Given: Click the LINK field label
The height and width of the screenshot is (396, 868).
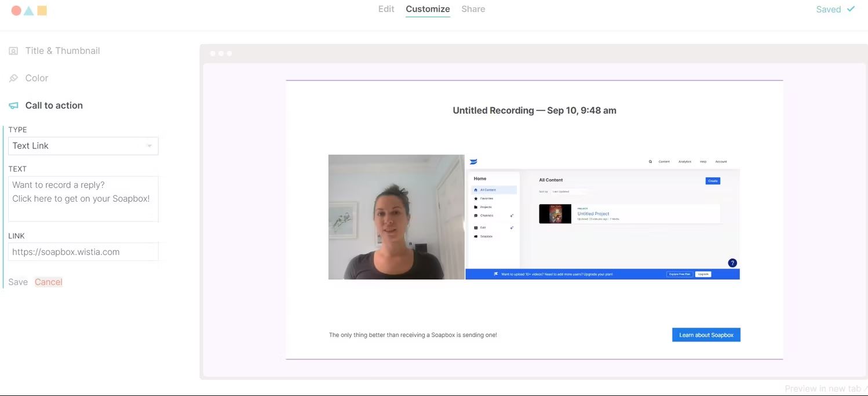Looking at the screenshot, I should [16, 235].
